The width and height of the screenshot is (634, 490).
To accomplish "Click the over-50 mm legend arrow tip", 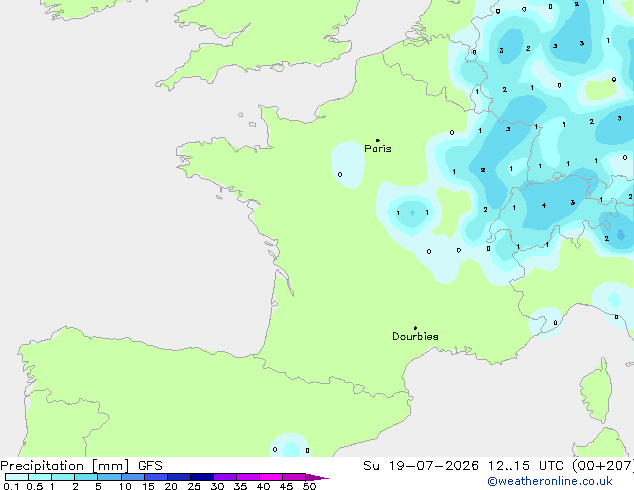I will point(317,477).
